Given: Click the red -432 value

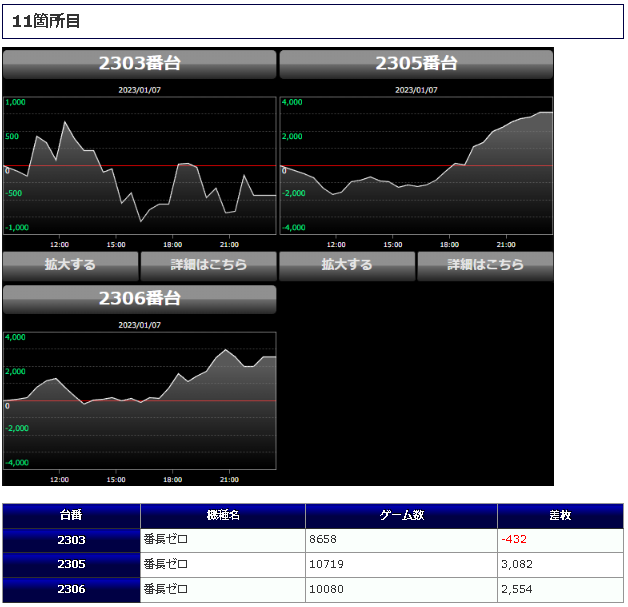Looking at the screenshot, I should click(x=514, y=540).
